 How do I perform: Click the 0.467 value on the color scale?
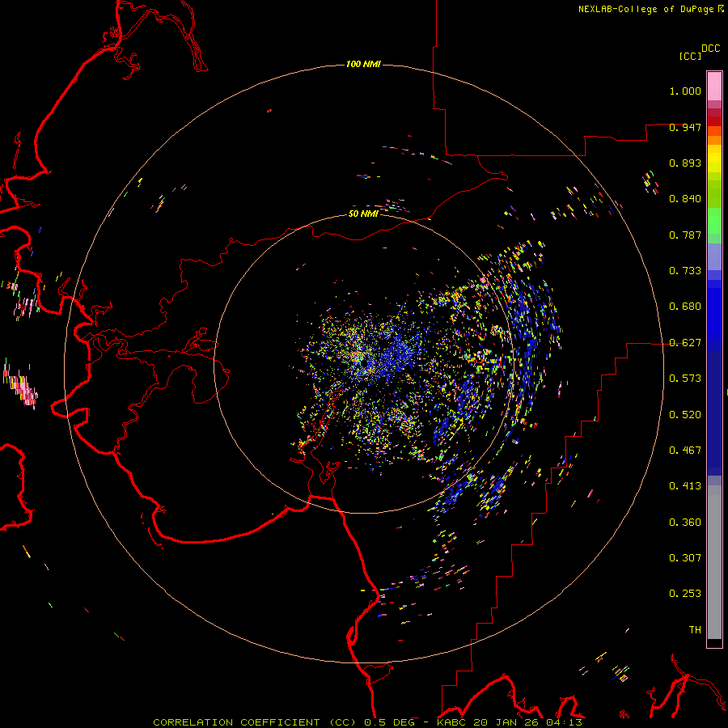tap(685, 451)
